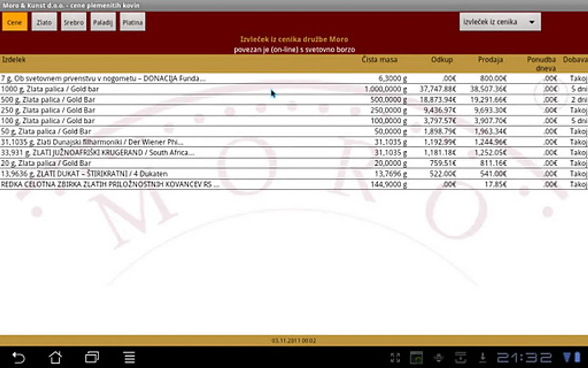Open recent apps icon
Image resolution: width=588 pixels, height=368 pixels.
click(92, 358)
